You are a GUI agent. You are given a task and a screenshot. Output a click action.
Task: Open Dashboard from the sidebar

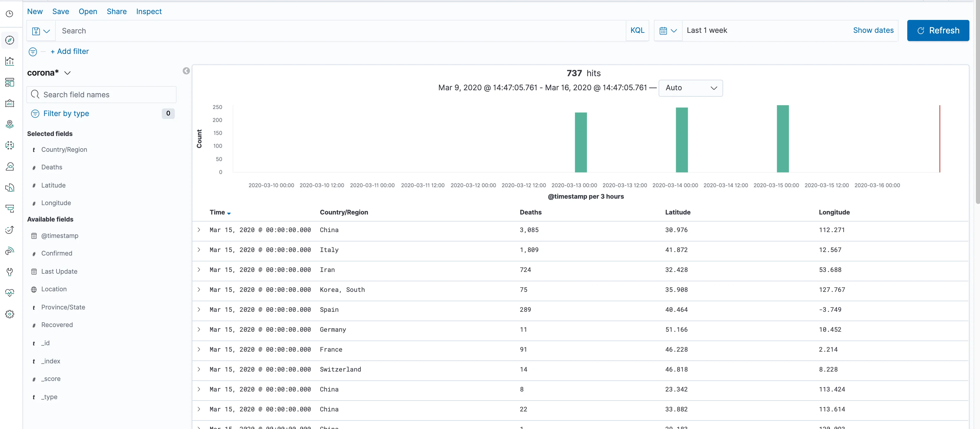10,82
